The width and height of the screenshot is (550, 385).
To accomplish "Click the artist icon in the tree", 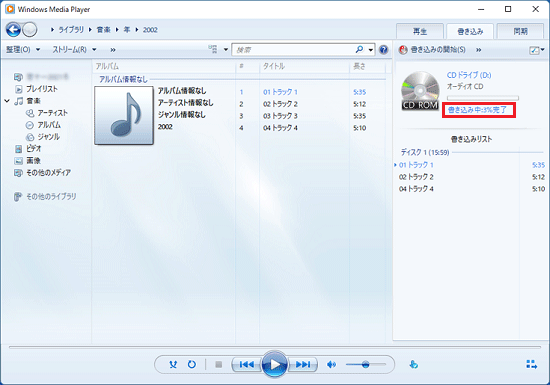I will click(x=30, y=113).
